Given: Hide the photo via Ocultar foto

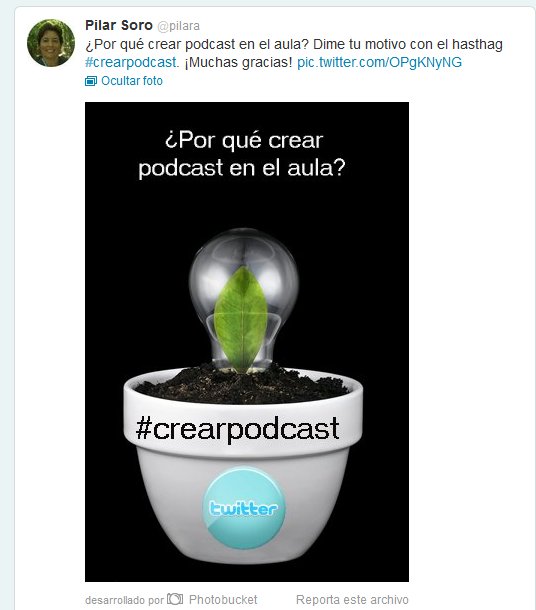Looking at the screenshot, I should tap(132, 81).
